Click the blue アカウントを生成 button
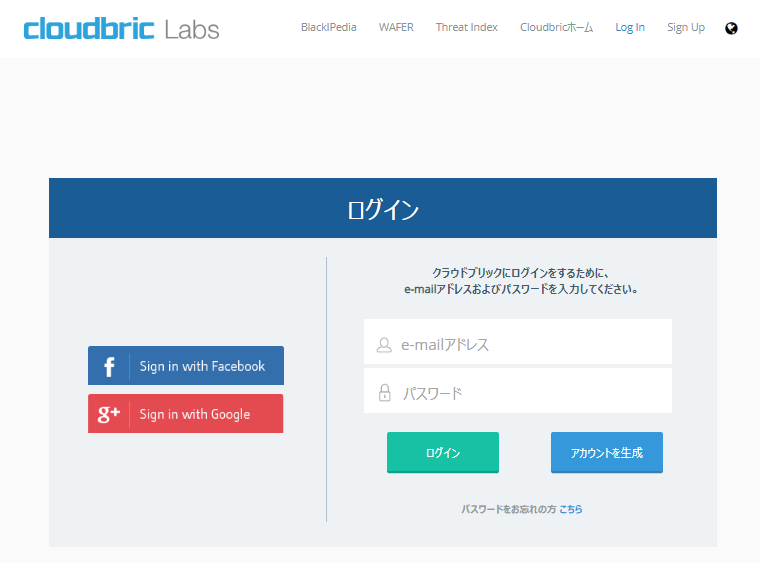This screenshot has height=563, width=760. coord(606,453)
